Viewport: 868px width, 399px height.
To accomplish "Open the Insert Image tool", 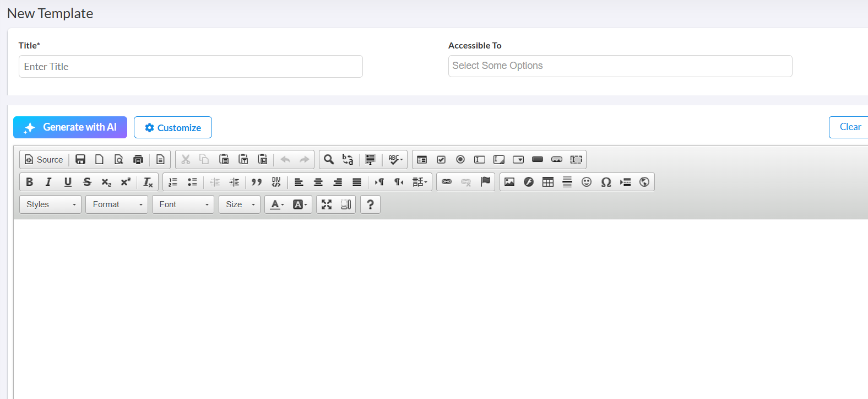I will (509, 182).
